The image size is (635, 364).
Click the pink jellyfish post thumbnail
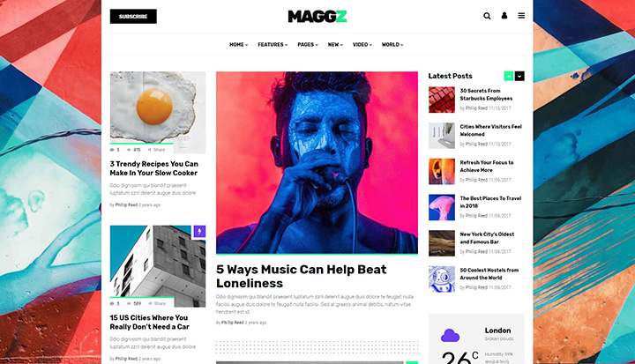click(442, 207)
